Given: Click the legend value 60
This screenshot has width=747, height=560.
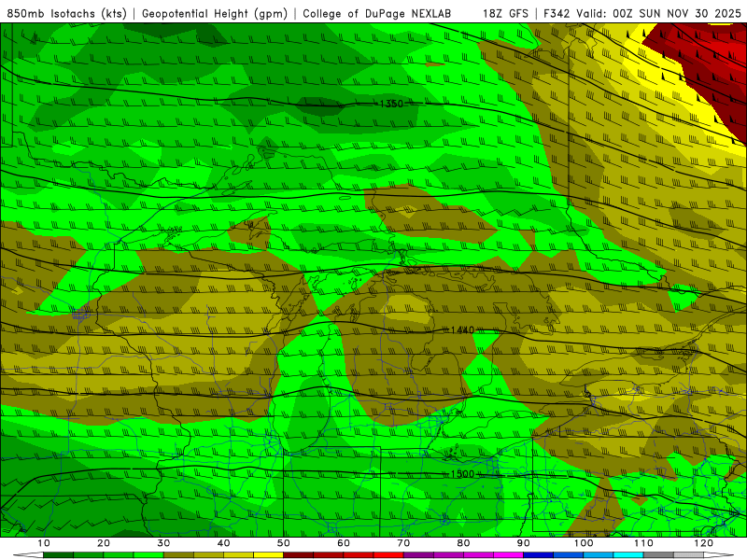Looking at the screenshot, I should [344, 543].
